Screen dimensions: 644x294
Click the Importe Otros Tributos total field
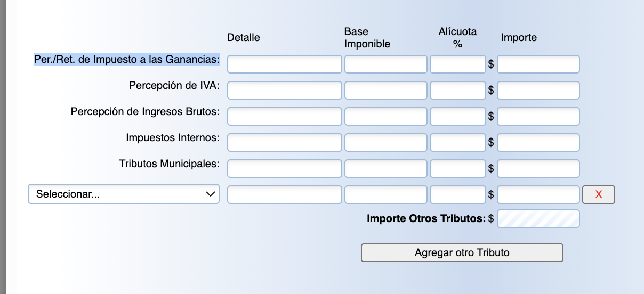point(538,219)
